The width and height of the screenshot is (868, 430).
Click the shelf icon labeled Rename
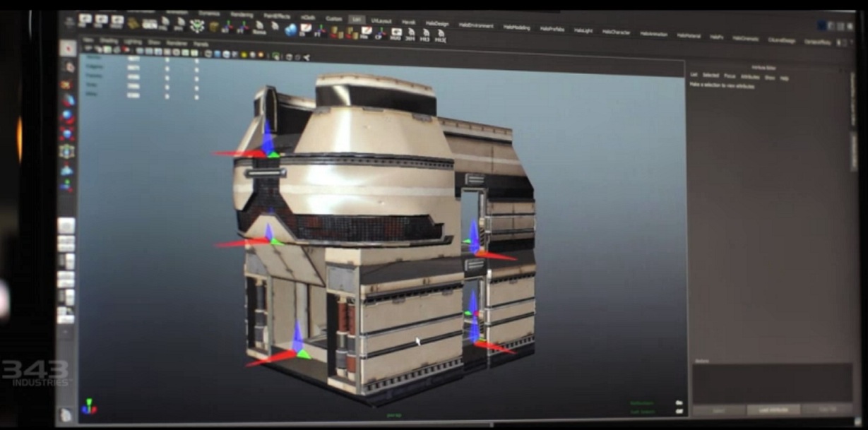coord(258,28)
